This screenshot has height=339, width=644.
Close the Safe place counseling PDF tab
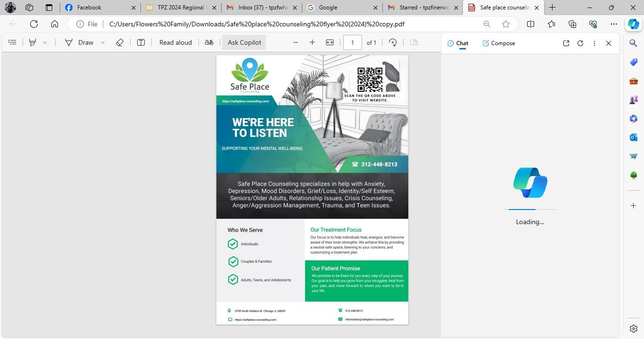click(537, 8)
